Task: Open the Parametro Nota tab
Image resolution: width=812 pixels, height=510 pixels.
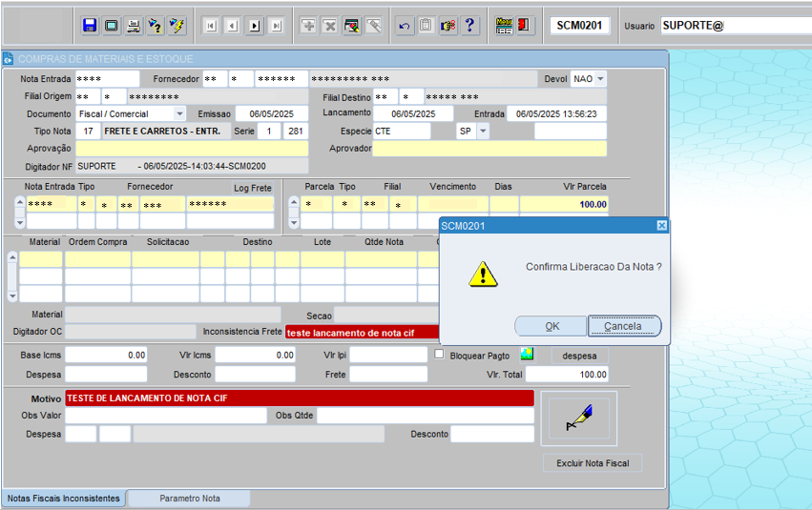Action: tap(189, 499)
